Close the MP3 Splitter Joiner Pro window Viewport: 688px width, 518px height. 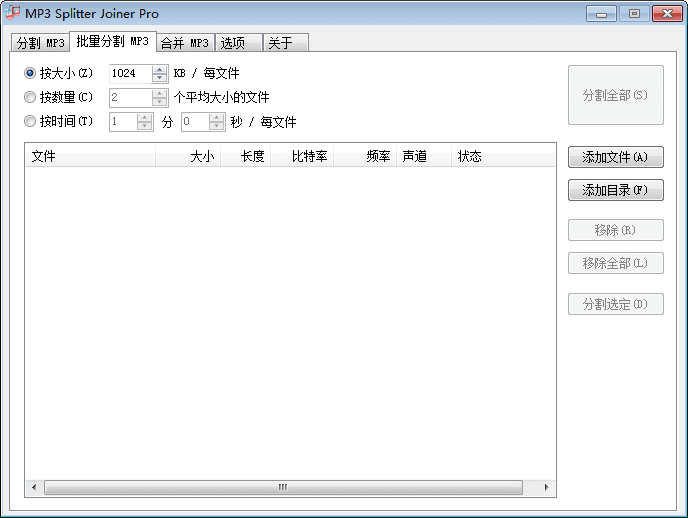(x=667, y=14)
